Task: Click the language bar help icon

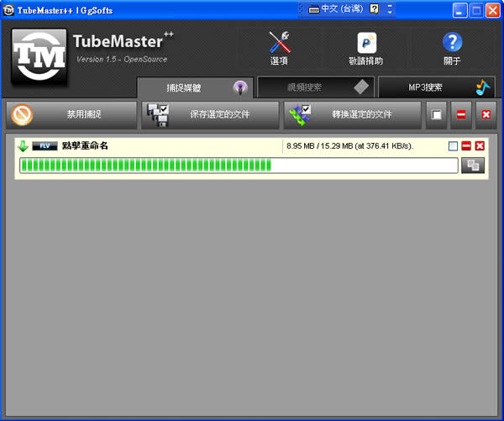Action: 374,8
